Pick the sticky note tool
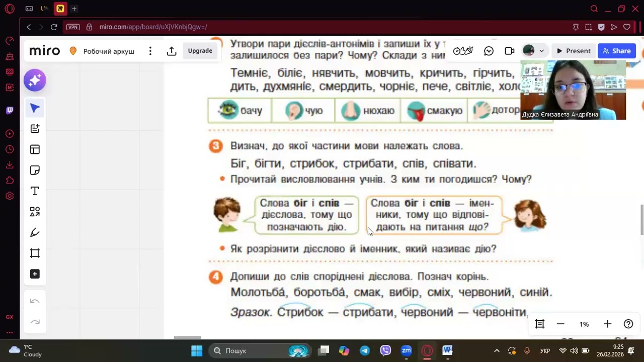 coord(35,170)
